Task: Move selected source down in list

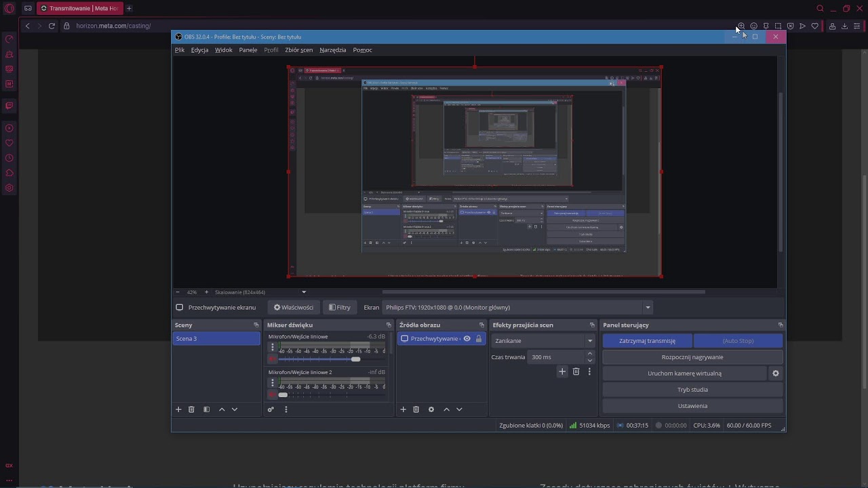Action: 459,409
